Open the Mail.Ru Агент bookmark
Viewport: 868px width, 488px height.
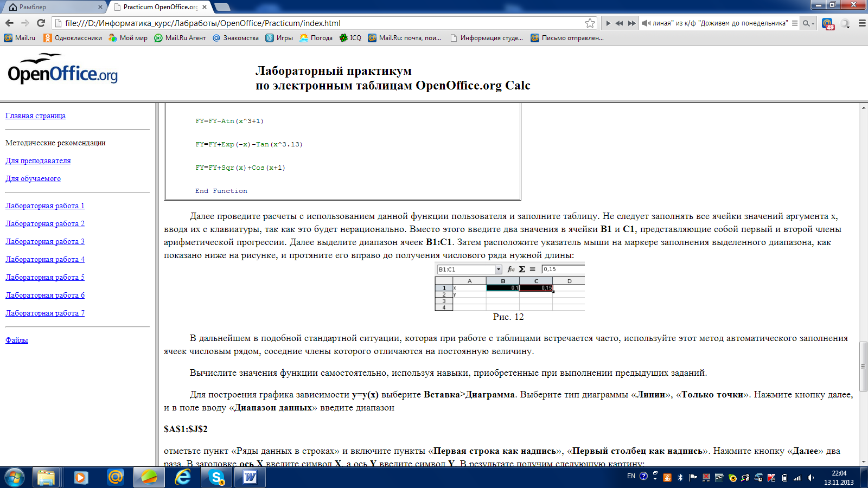tap(180, 38)
